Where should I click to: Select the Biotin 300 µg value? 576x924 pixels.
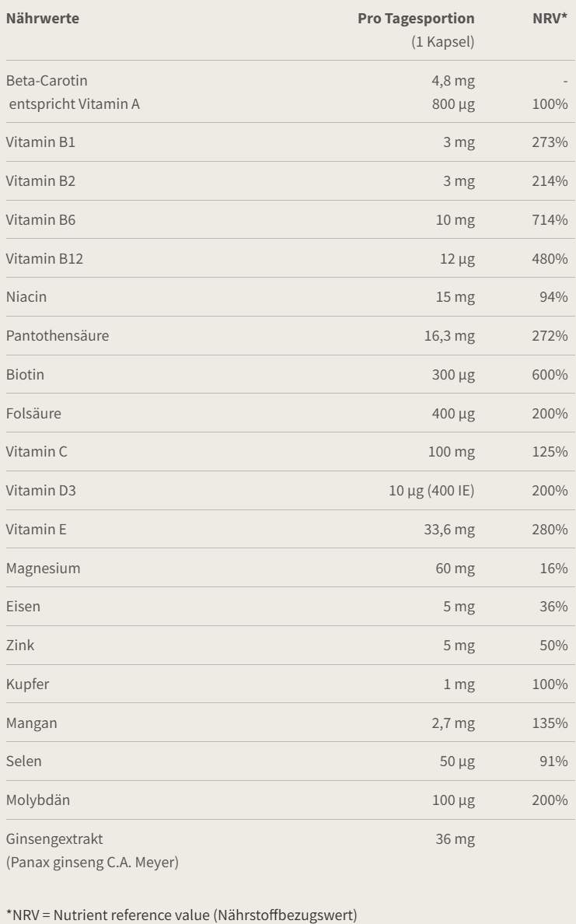coord(453,376)
